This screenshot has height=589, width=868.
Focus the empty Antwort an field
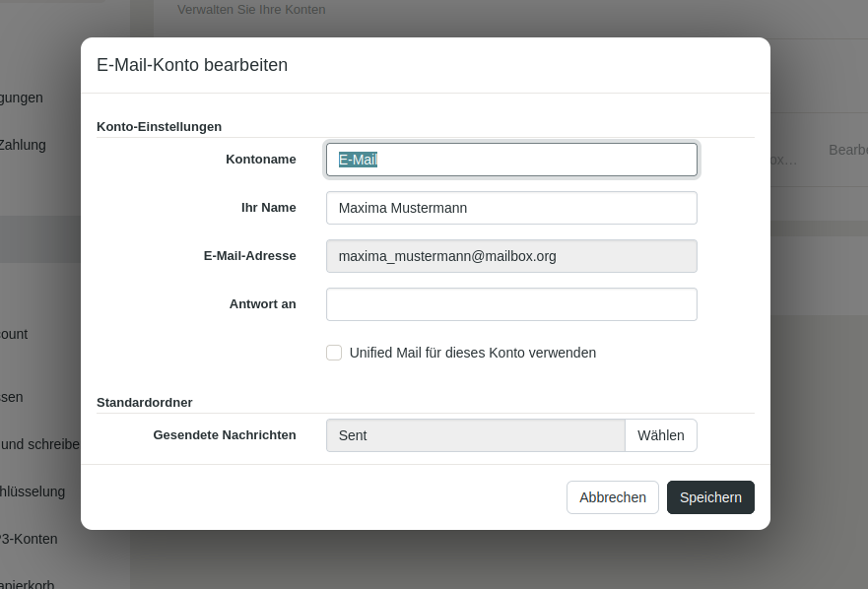pos(511,304)
